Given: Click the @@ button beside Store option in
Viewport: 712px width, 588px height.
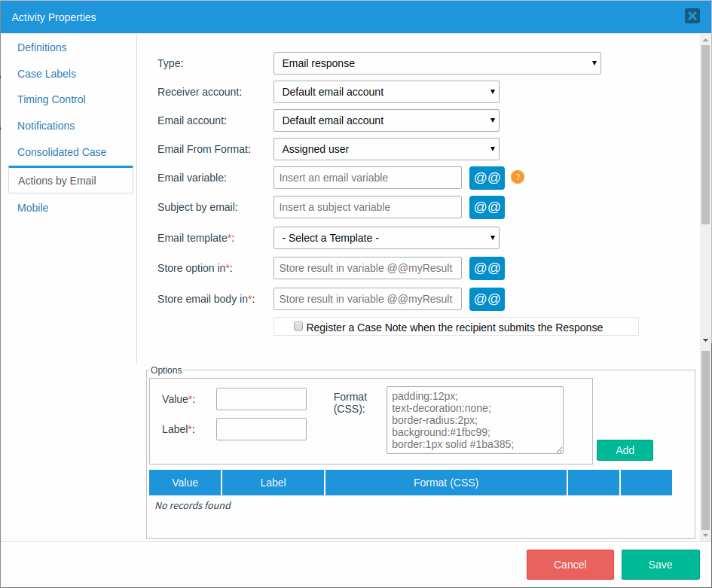Looking at the screenshot, I should click(487, 268).
